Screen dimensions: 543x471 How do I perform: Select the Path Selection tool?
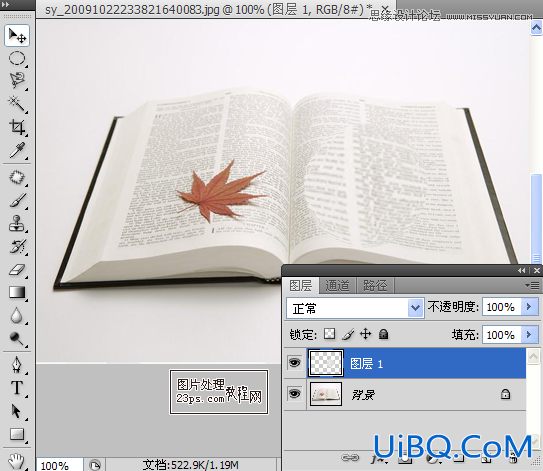(x=17, y=411)
